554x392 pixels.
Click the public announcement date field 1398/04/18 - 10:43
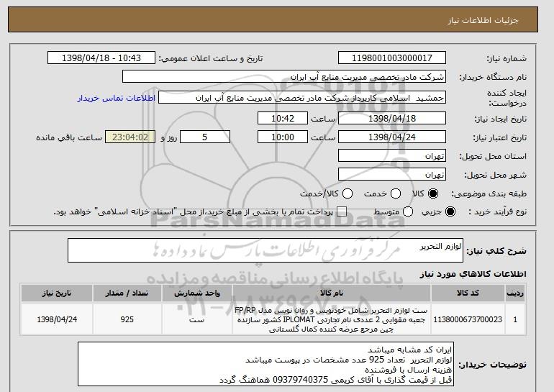(x=101, y=58)
